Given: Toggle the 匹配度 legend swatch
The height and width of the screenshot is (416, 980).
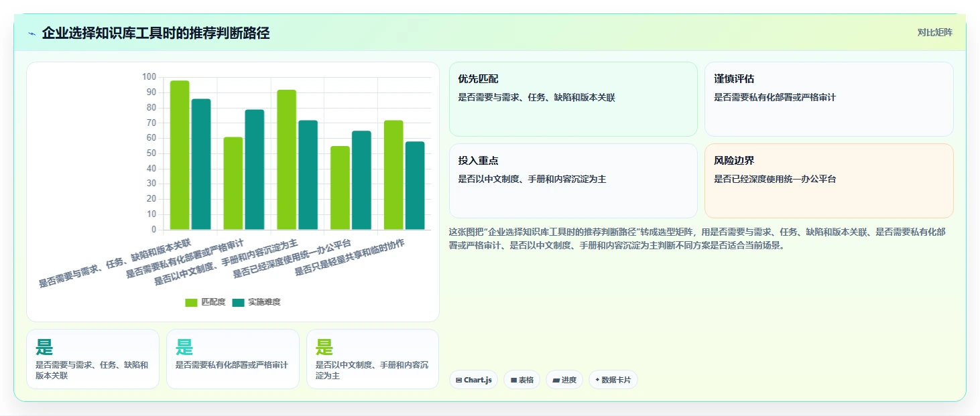Looking at the screenshot, I should click(191, 302).
